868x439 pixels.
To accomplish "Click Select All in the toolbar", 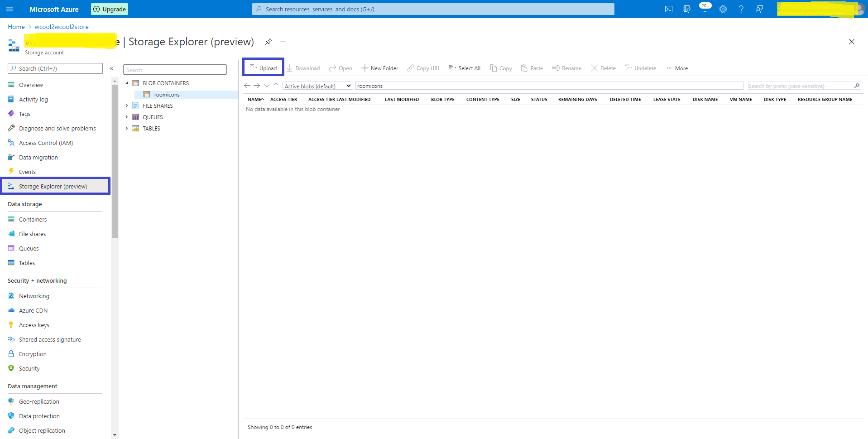I will click(465, 68).
